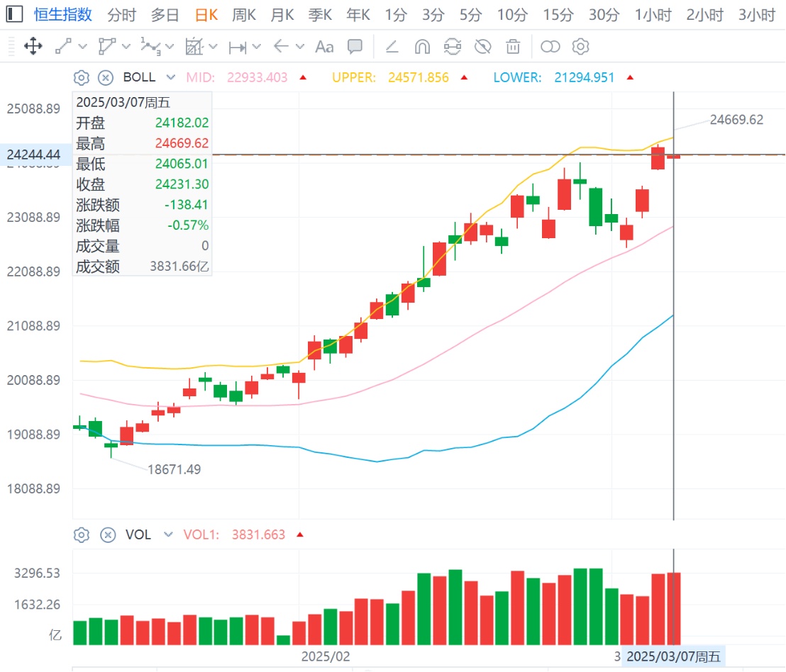Click the low price label 18671.49
The width and height of the screenshot is (786, 672).
[x=174, y=469]
